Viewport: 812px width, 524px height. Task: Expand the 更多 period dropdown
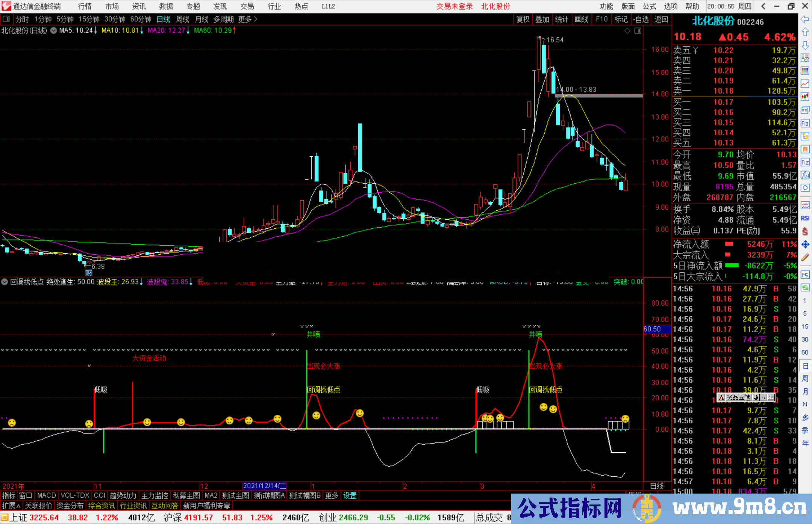[x=245, y=19]
